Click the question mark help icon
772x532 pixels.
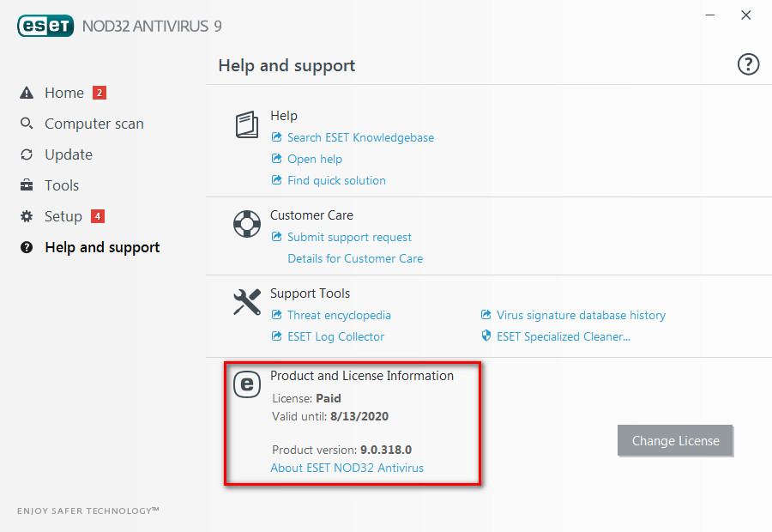[748, 64]
